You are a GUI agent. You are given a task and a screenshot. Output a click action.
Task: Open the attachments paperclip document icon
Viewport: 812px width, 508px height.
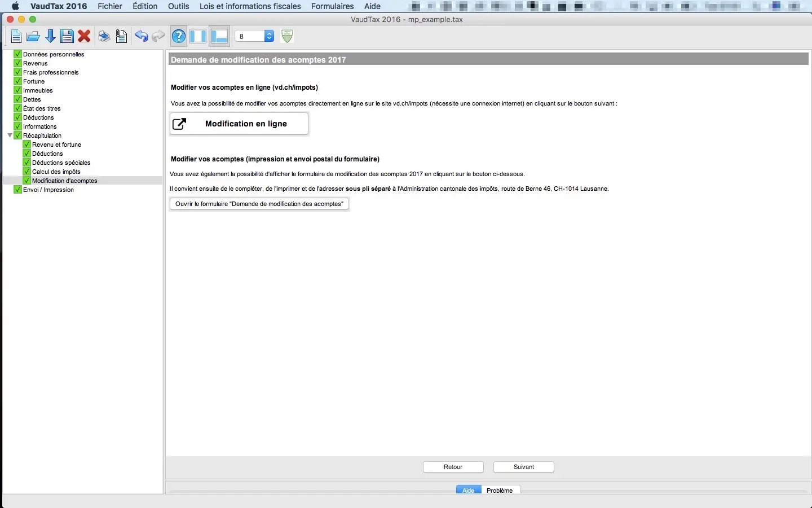pos(121,37)
